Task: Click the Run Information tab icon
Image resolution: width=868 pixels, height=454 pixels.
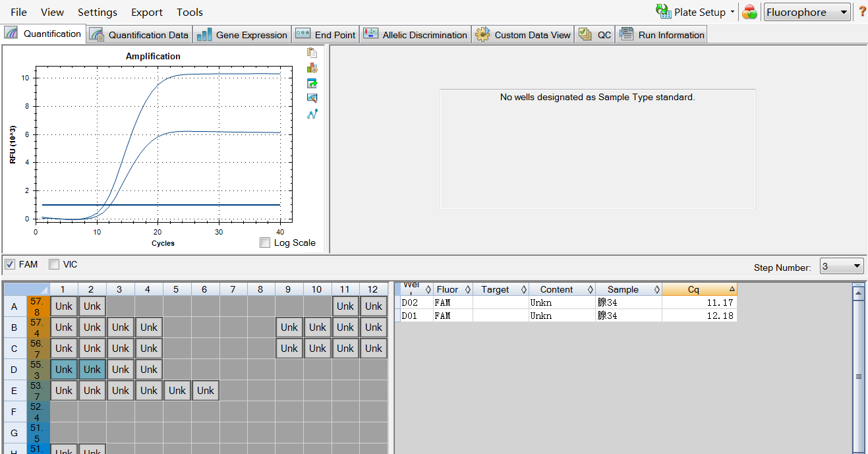Action: point(627,34)
